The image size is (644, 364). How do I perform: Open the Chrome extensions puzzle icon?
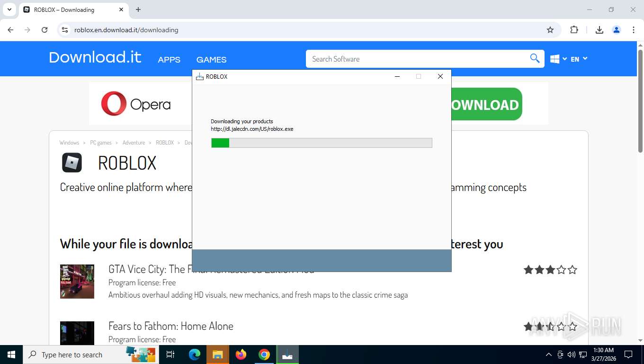[x=574, y=30]
